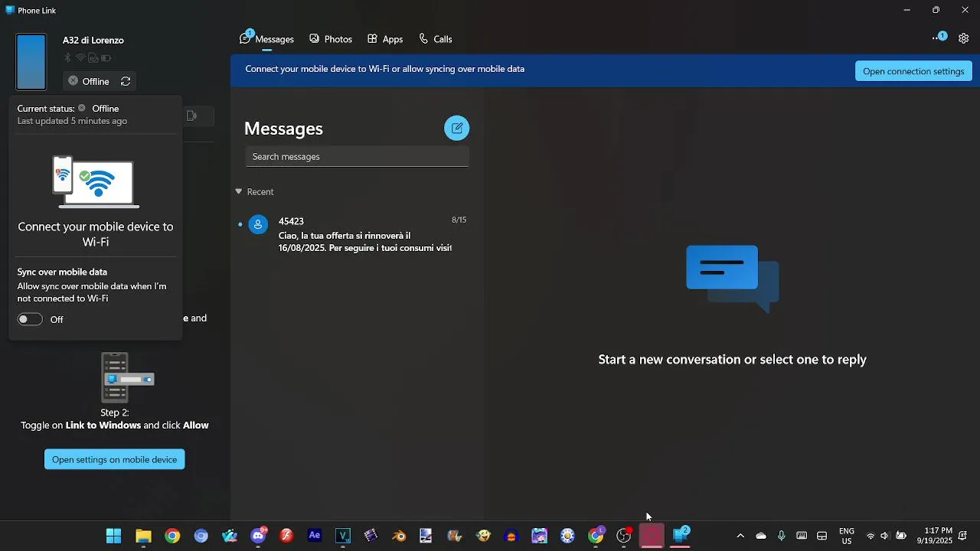This screenshot has width=980, height=551.
Task: Switch to the Calls tab
Action: click(x=436, y=39)
